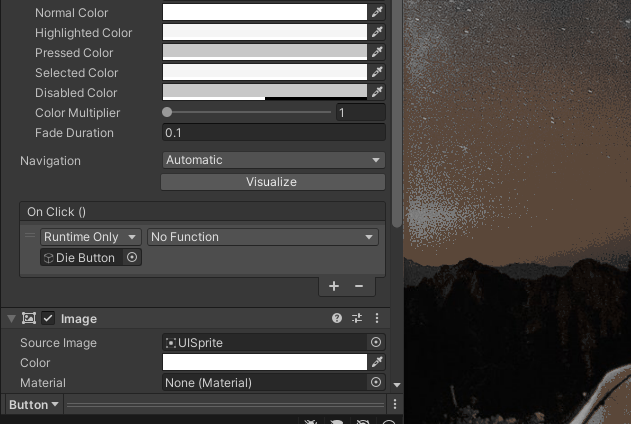631x424 pixels.
Task: Click the Fade Duration input field
Action: coord(274,132)
